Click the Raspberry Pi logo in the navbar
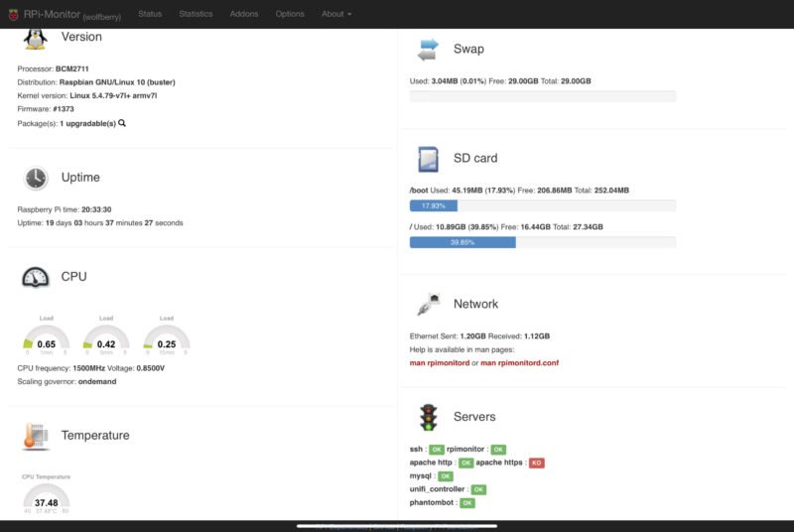 (x=13, y=14)
